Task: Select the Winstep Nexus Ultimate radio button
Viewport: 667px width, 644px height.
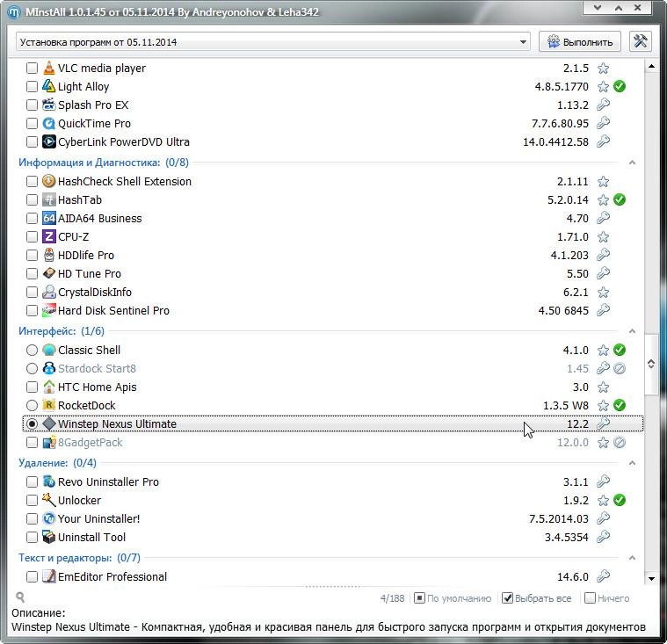Action: (x=32, y=424)
